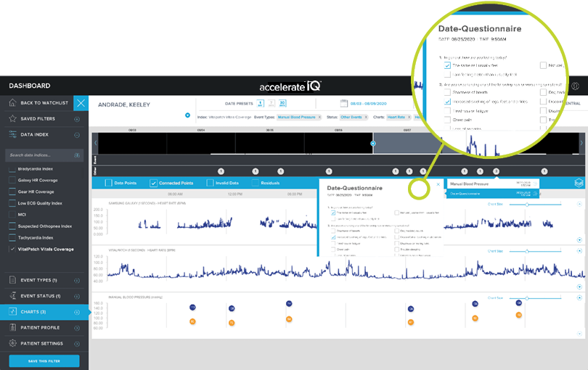Check the Low ECG Quality Index checkbox
This screenshot has width=588, height=370.
click(x=12, y=203)
